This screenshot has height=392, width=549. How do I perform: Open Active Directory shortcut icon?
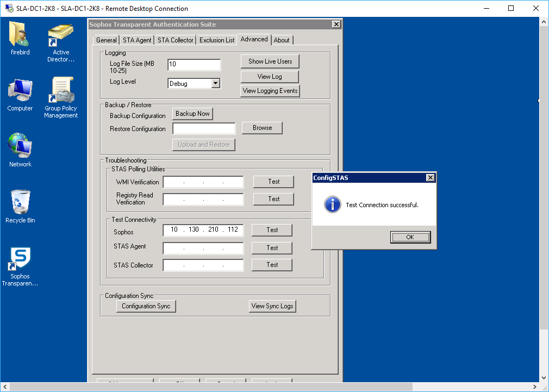point(61,35)
